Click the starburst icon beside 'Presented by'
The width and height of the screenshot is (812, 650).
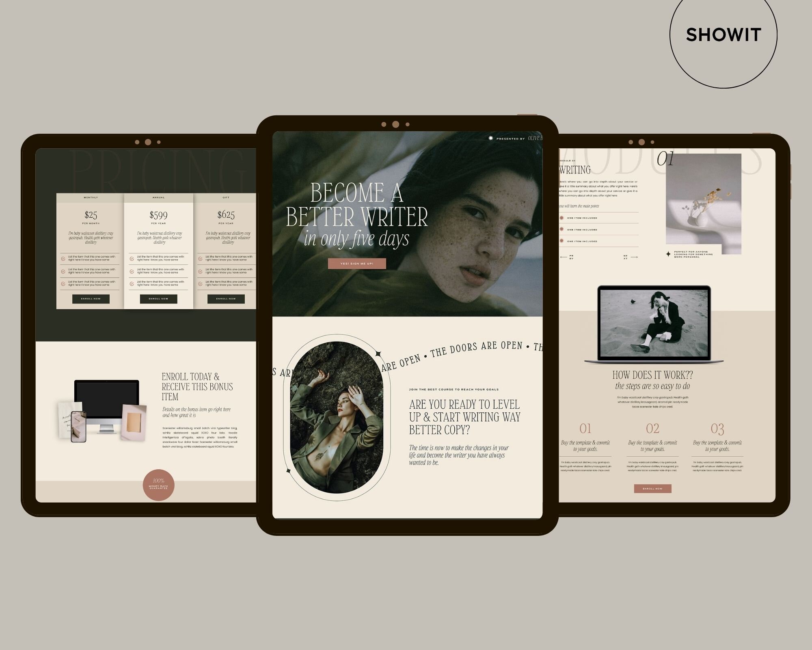click(490, 138)
